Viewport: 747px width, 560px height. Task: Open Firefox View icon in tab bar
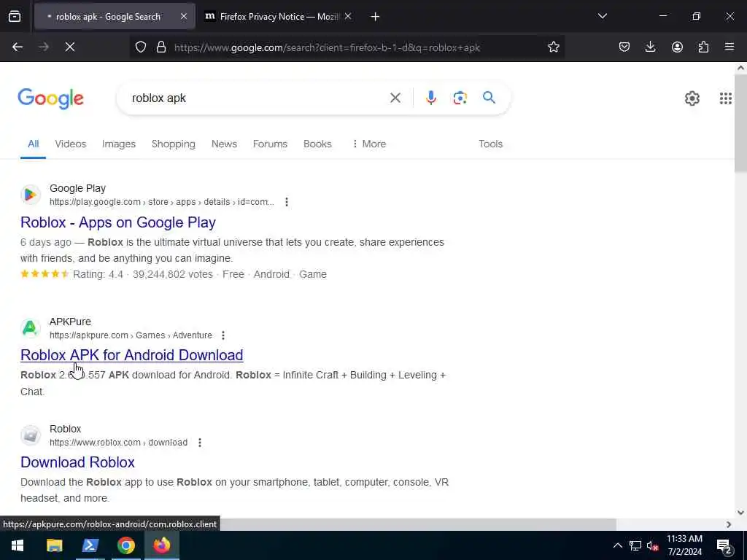(x=15, y=17)
